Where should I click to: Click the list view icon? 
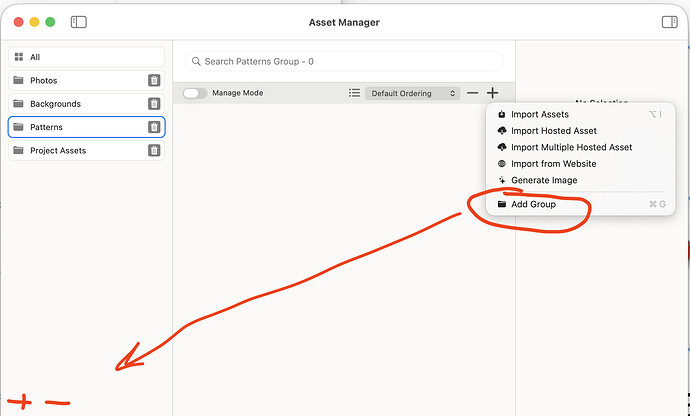[x=354, y=93]
